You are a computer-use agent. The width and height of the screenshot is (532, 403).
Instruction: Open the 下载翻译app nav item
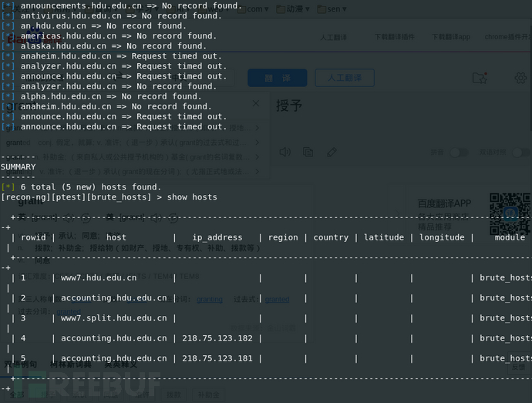click(x=451, y=37)
